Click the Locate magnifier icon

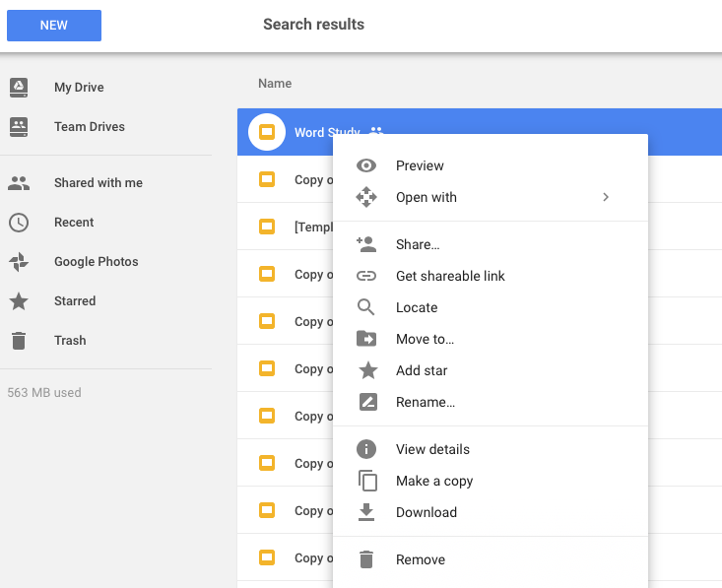click(x=366, y=307)
